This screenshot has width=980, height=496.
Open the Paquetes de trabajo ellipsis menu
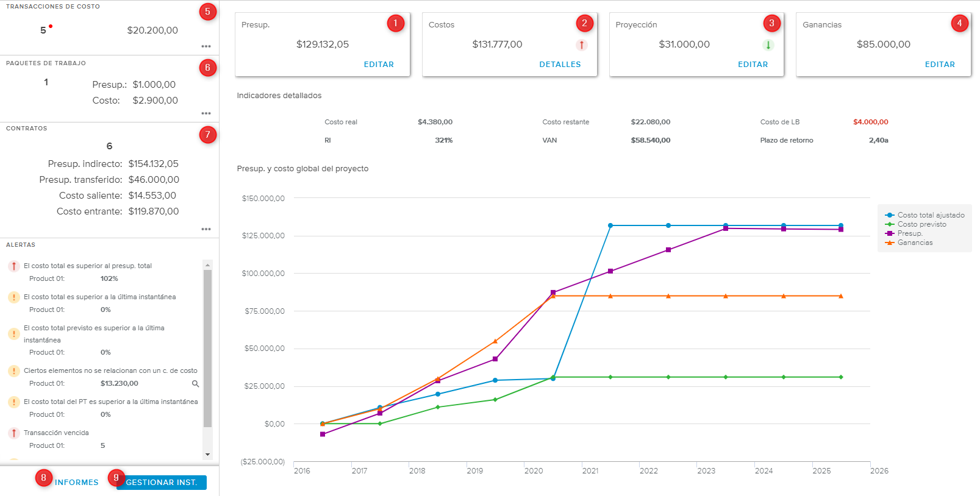pos(206,113)
